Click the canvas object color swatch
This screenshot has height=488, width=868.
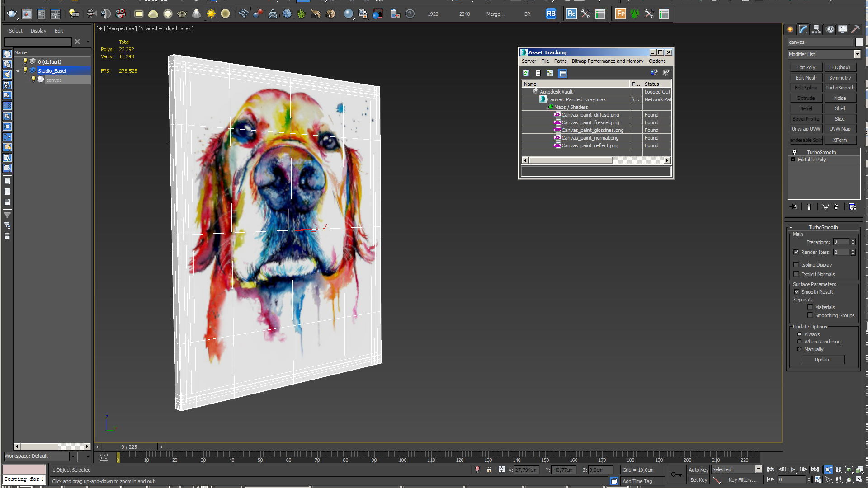859,42
